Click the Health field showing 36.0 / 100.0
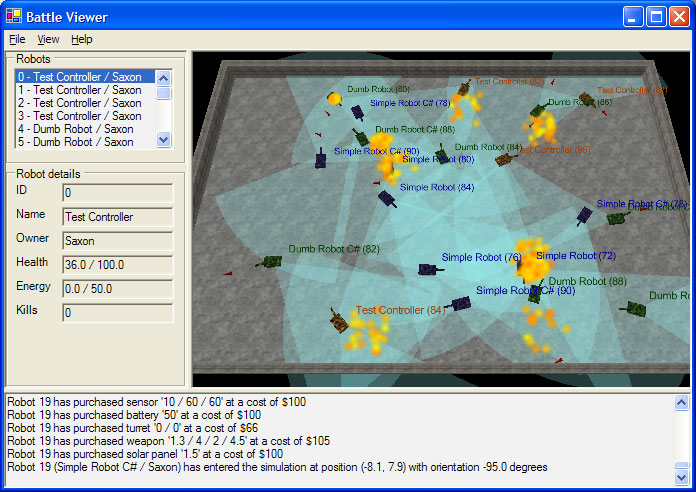This screenshot has width=696, height=492. click(117, 262)
